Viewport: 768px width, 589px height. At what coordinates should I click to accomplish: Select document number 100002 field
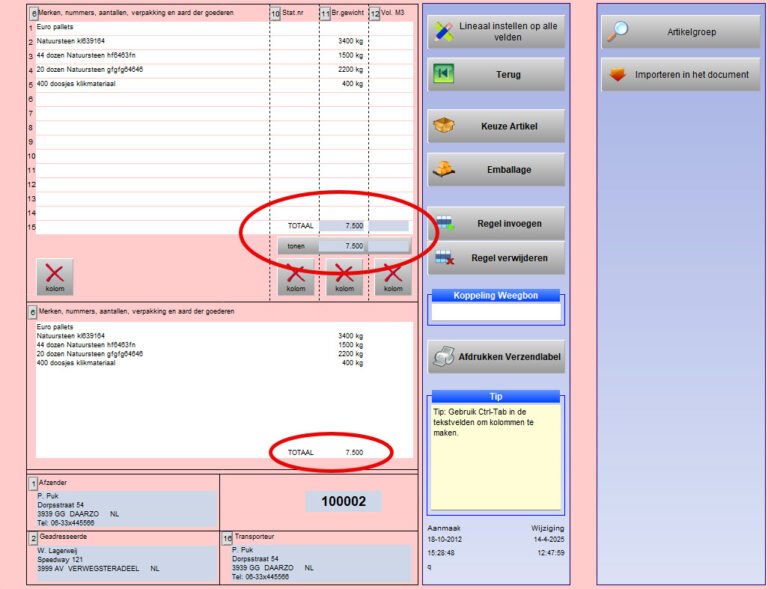pos(343,501)
